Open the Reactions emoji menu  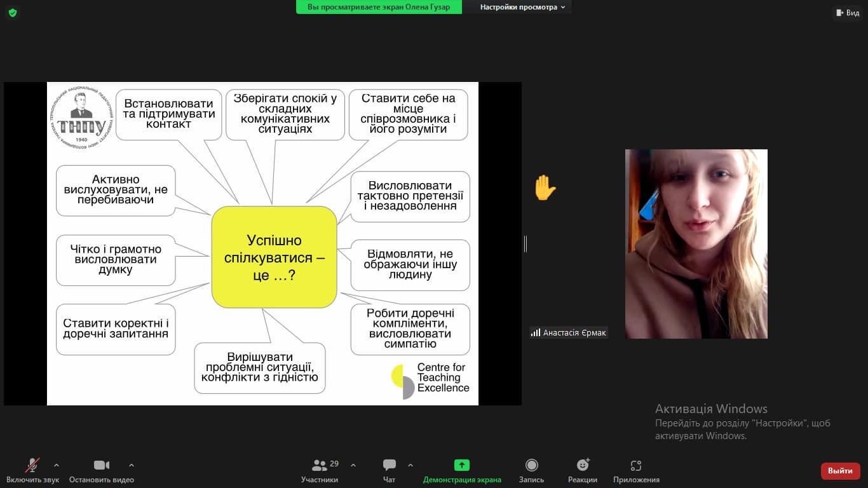582,466
